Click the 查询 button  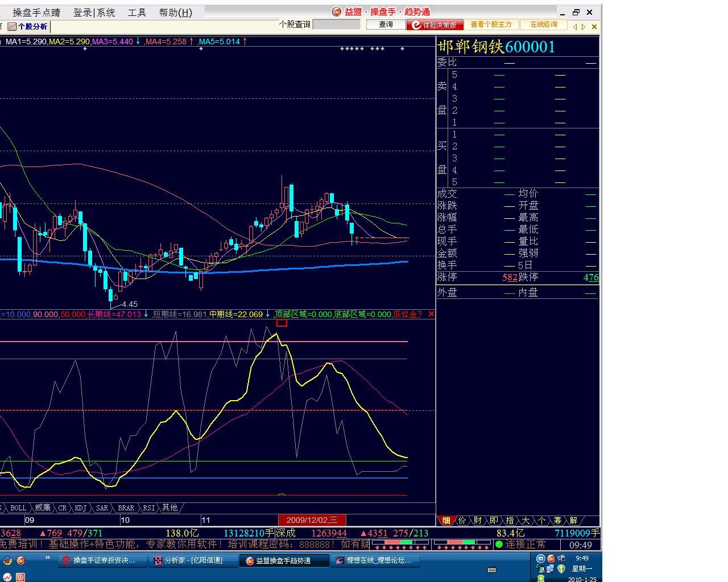tap(386, 24)
